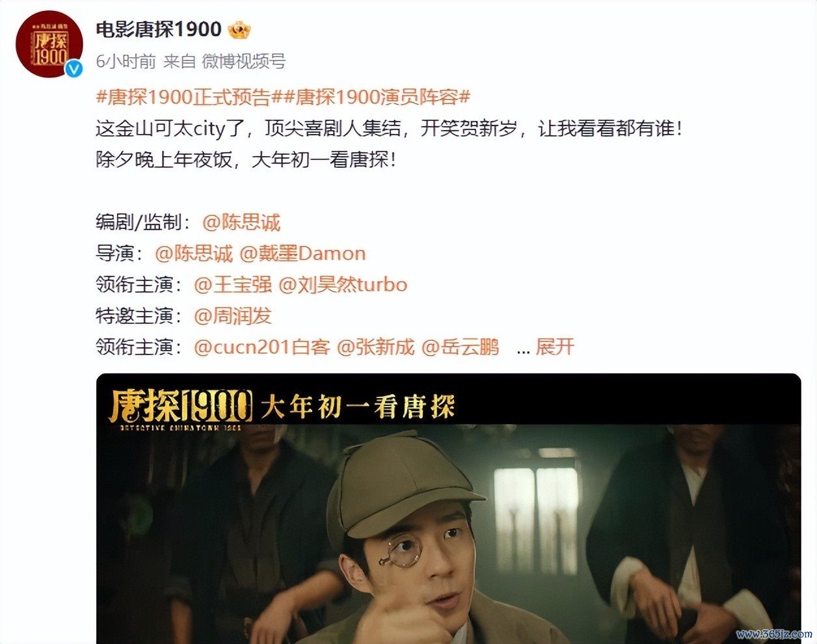Open @陈思诚 mention in the 导演 line

coord(194,254)
